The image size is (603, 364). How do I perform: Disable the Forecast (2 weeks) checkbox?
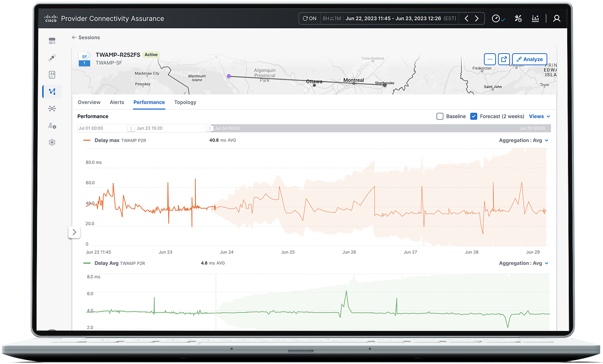474,116
